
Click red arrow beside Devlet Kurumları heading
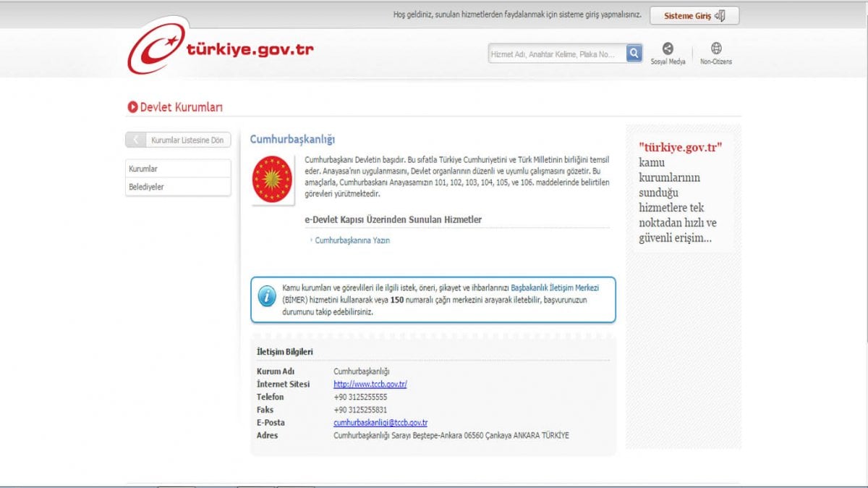(132, 106)
